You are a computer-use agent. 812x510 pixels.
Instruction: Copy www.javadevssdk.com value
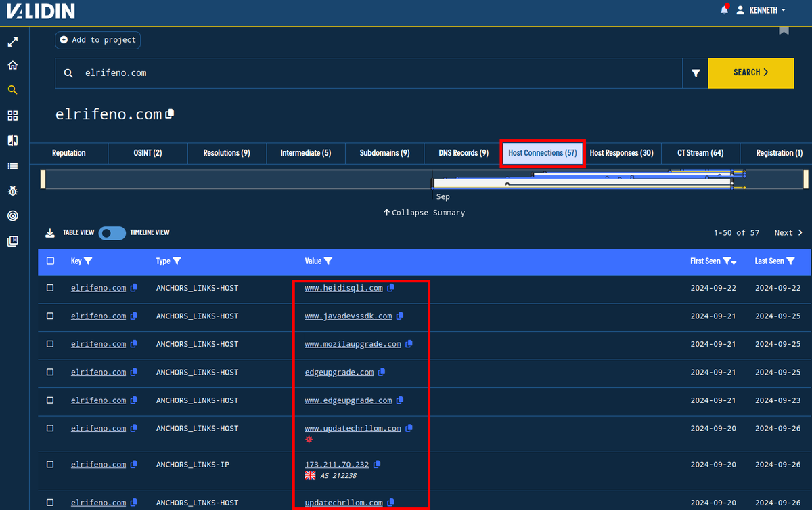click(400, 316)
